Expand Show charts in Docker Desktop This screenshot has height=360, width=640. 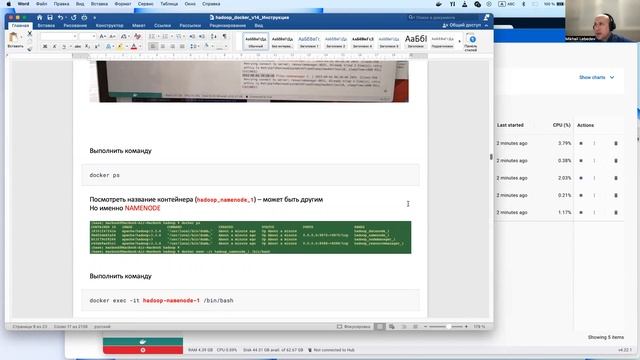click(596, 77)
